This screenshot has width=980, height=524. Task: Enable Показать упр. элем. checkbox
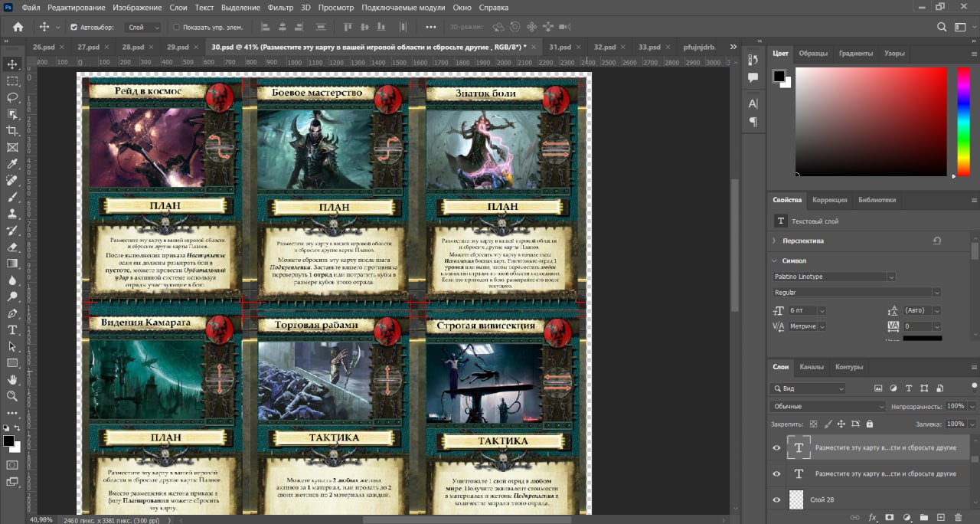point(176,27)
